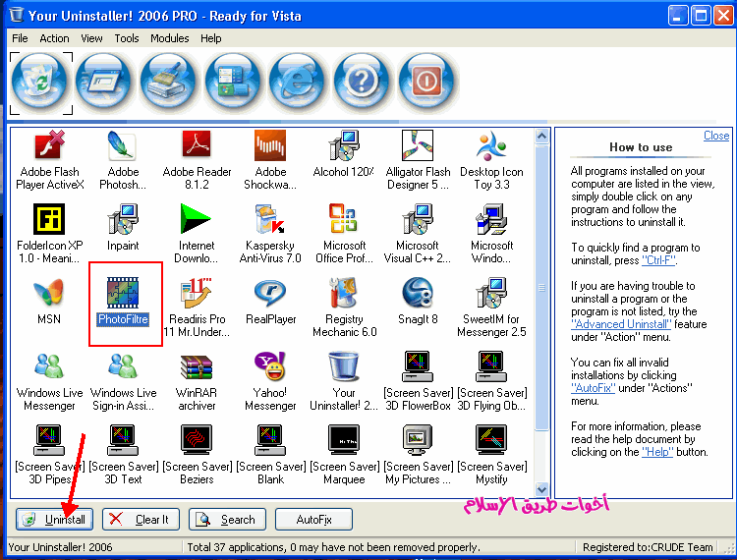Select Yahoo! Messenger program
This screenshot has height=560, width=737.
(270, 381)
